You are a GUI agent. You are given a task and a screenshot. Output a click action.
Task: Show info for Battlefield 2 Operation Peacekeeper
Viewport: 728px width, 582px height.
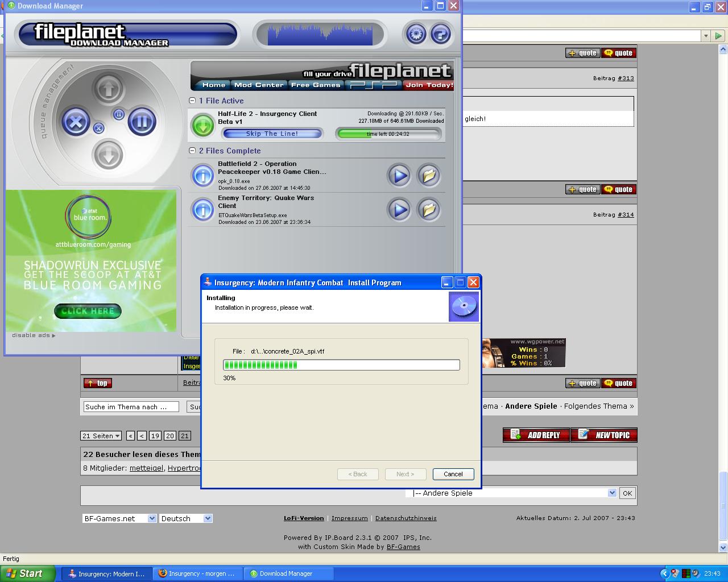point(202,176)
